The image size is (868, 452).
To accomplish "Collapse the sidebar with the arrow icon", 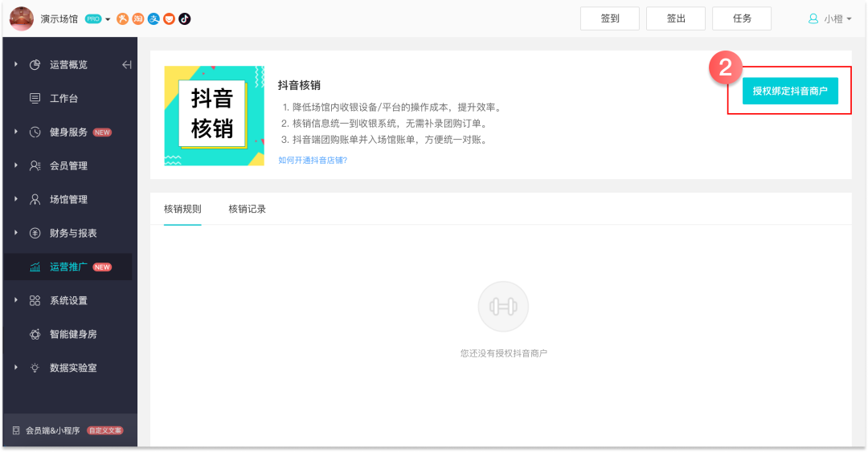I will pos(126,65).
